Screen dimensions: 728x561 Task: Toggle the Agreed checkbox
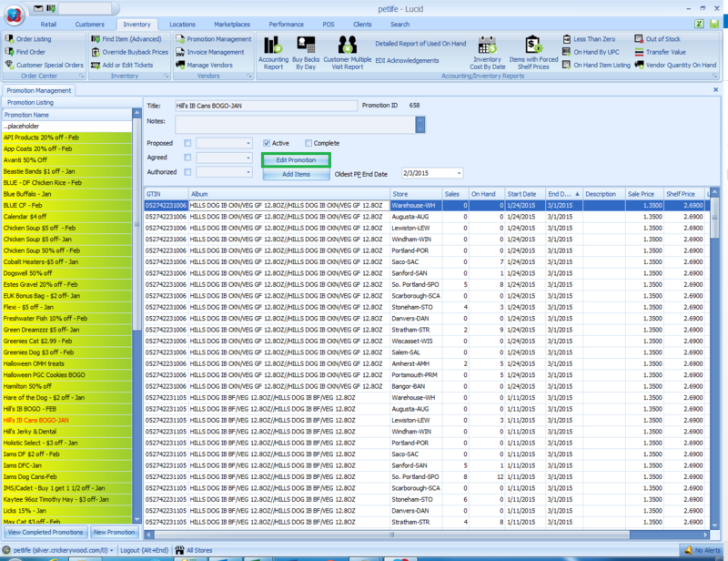[x=187, y=158]
